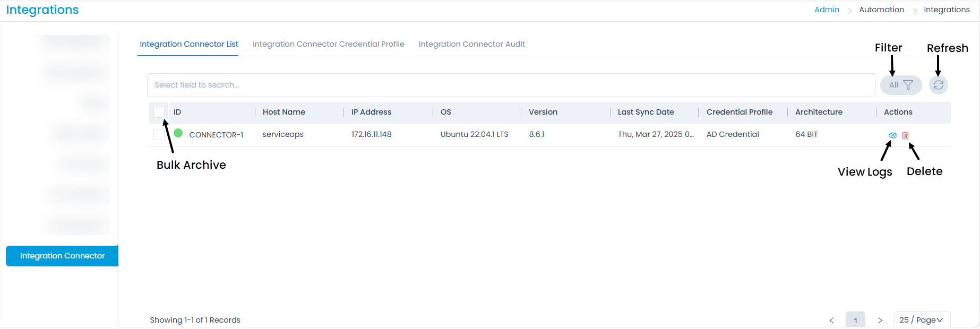Select Integration Connector in the sidebar

62,256
